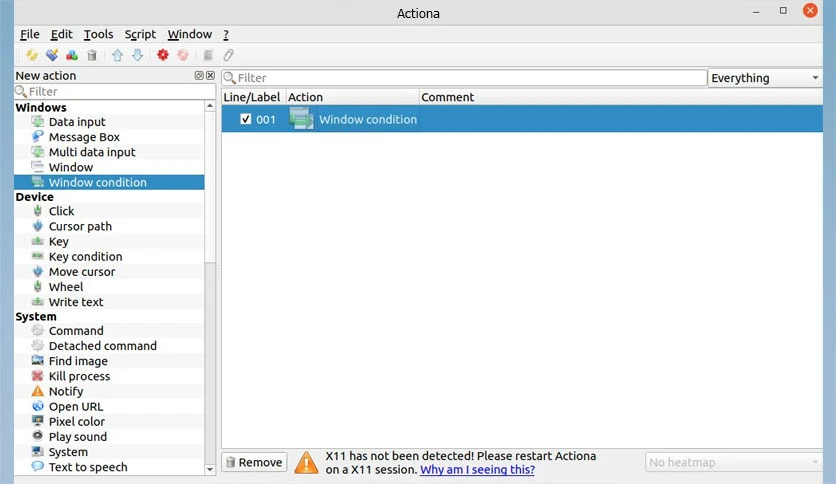836x484 pixels.
Task: Open the Window menu
Action: pyautogui.click(x=190, y=35)
